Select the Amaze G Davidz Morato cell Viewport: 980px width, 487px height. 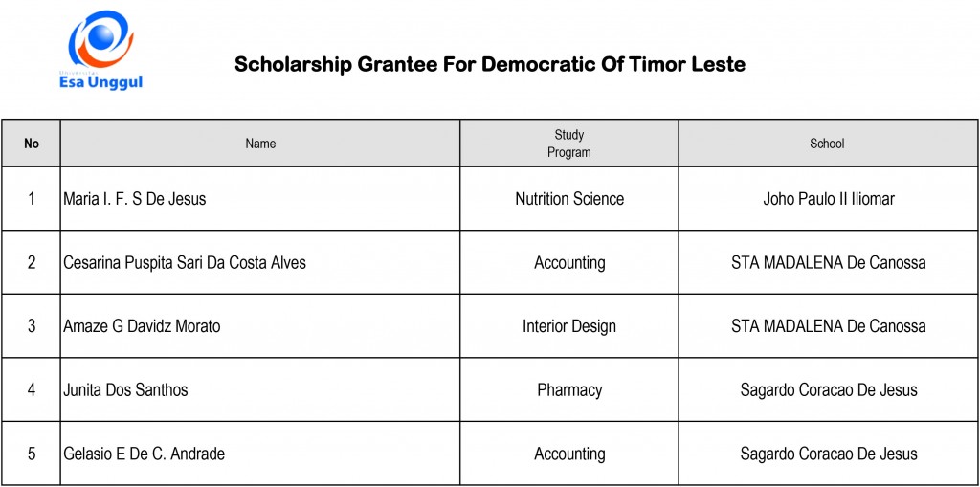tap(260, 326)
